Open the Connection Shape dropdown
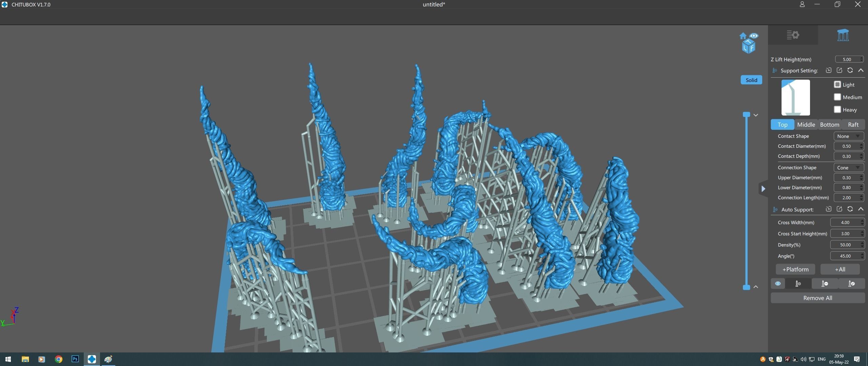 point(848,168)
